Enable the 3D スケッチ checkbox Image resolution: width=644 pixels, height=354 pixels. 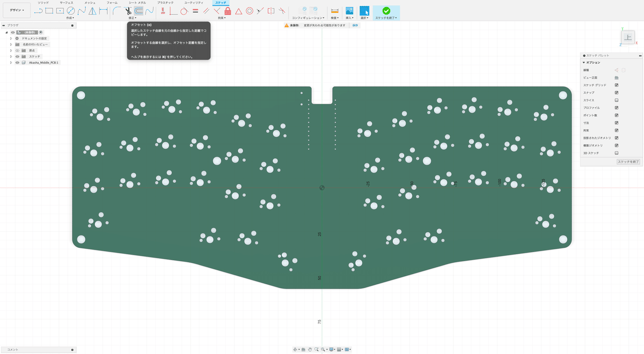tap(617, 153)
